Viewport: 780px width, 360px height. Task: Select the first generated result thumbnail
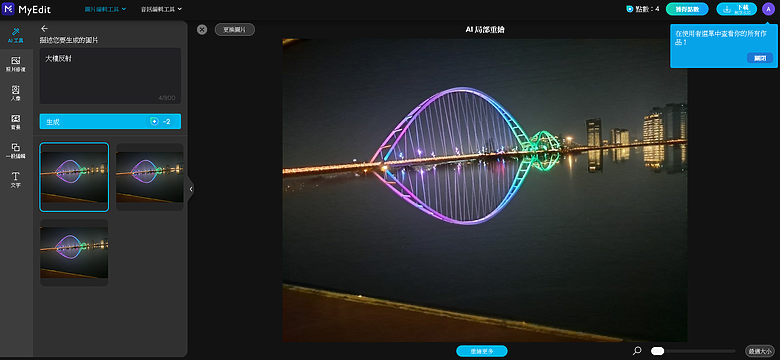[74, 177]
